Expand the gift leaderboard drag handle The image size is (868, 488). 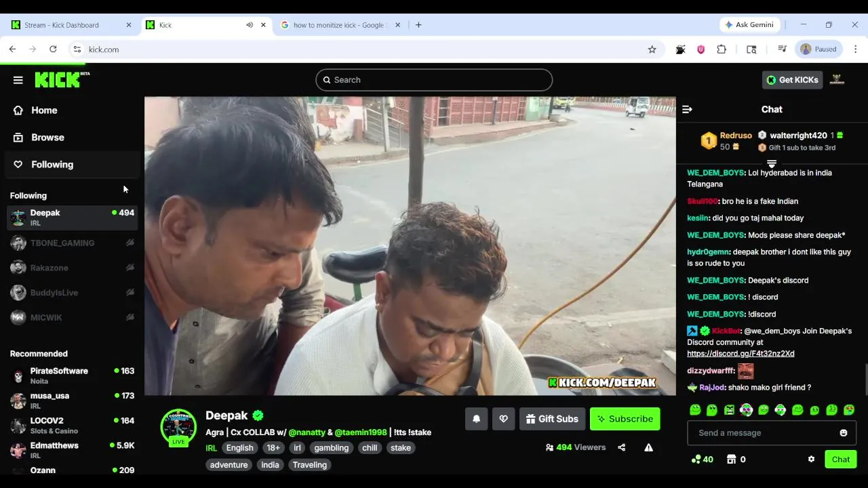[772, 163]
